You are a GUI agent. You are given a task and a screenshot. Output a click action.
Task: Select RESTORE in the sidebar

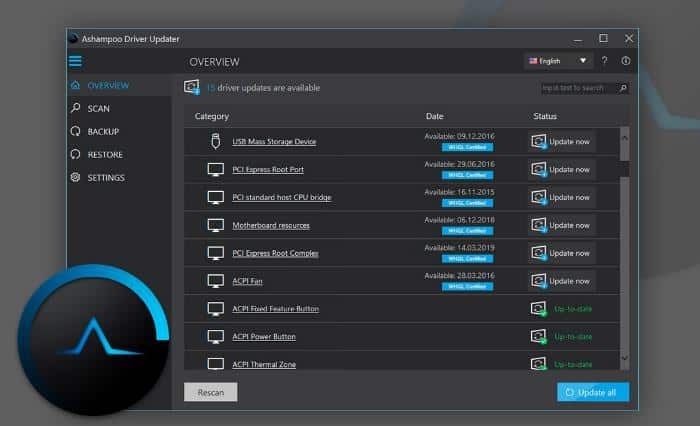(119, 155)
